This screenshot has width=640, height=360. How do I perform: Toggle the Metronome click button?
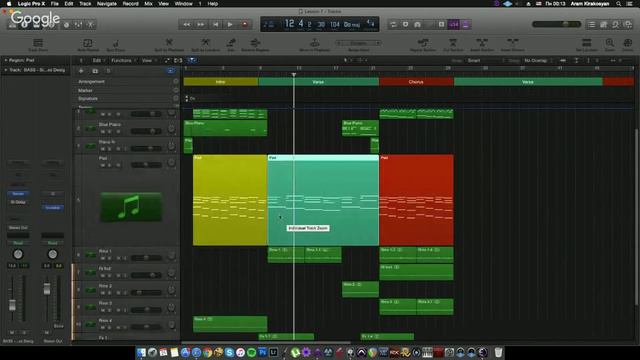point(465,24)
